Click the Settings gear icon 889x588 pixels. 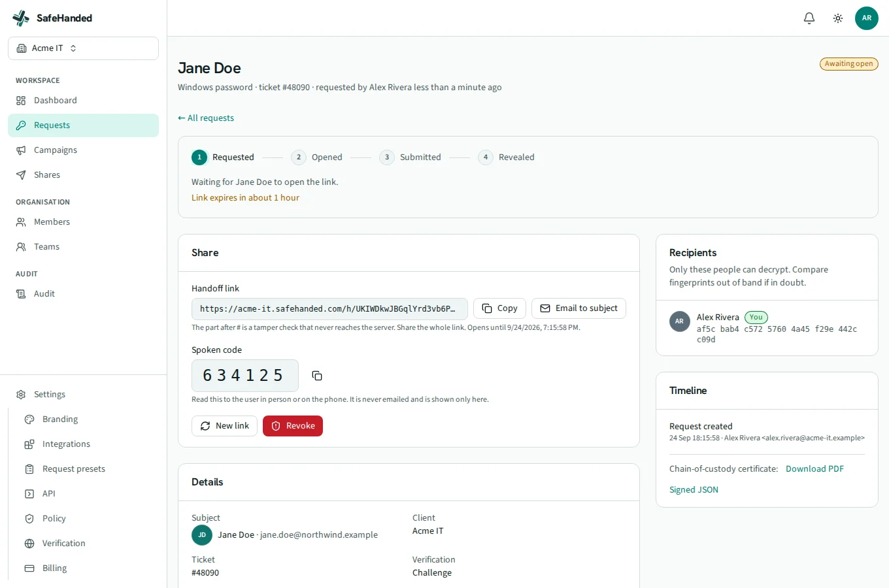[21, 395]
